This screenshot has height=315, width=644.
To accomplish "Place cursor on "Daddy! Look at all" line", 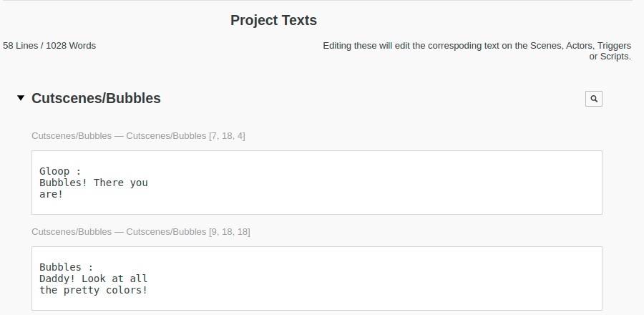I will coord(93,278).
